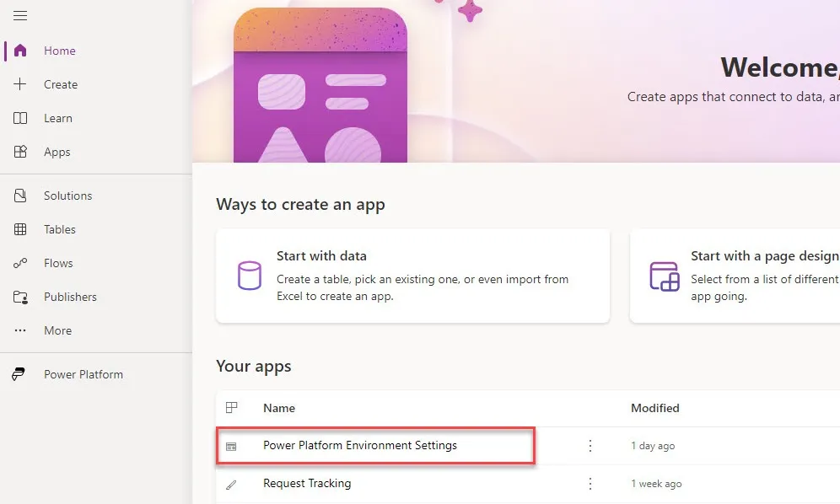Sort apps by Modified column header
The image size is (840, 504).
tap(654, 408)
